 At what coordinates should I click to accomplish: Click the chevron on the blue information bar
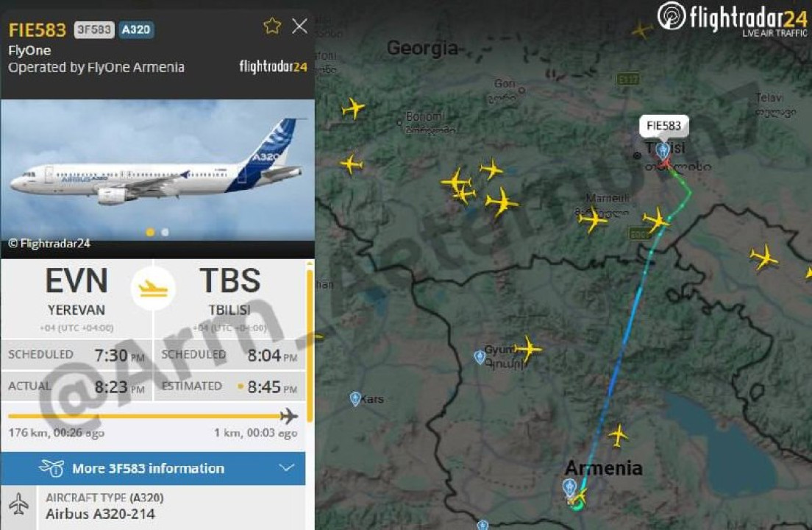286,468
